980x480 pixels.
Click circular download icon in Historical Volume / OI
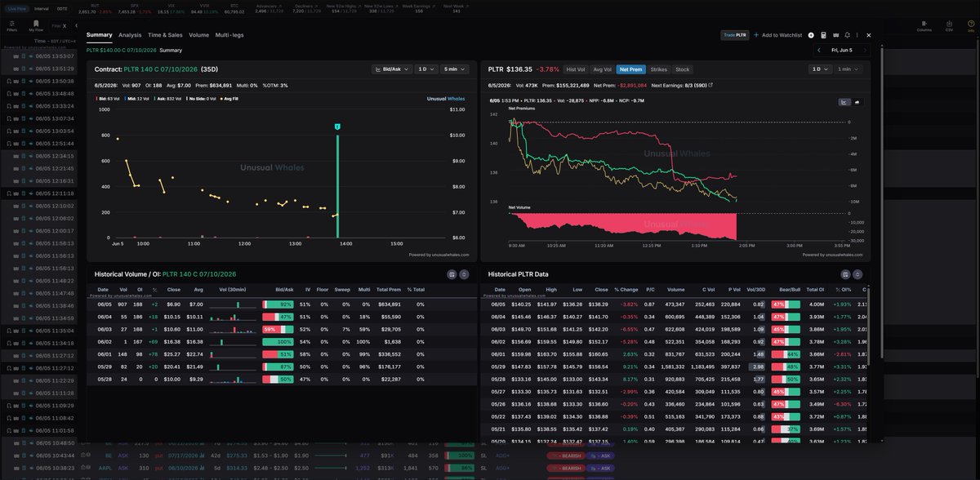464,275
